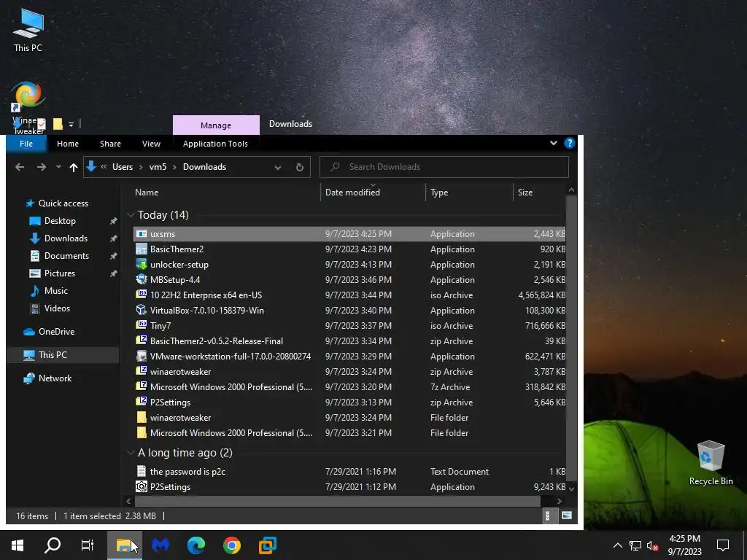This screenshot has width=747, height=560.
Task: Click the muted volume tray icon
Action: pos(653,545)
